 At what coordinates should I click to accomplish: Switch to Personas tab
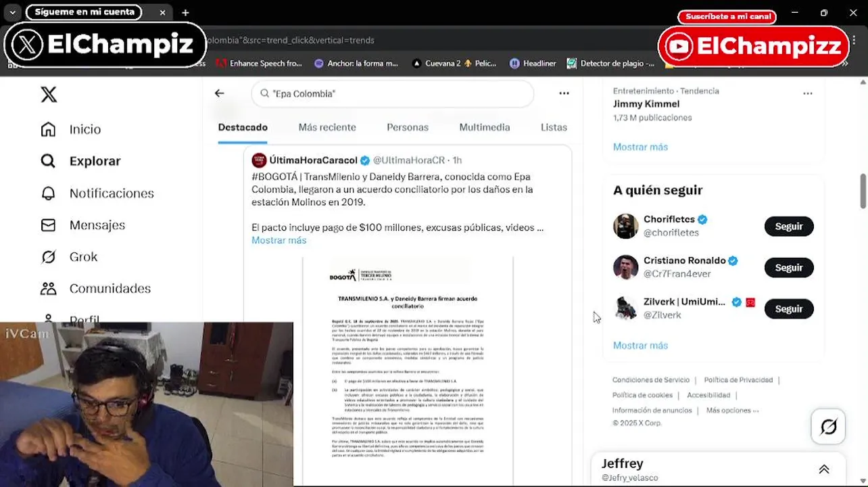(x=408, y=127)
